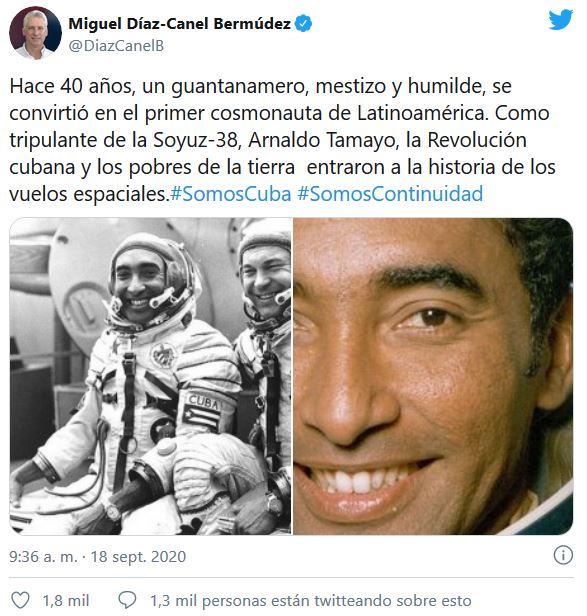Click the display name Miguel Díaz-Canel Bermúdez
587x616 pixels.
(x=180, y=24)
